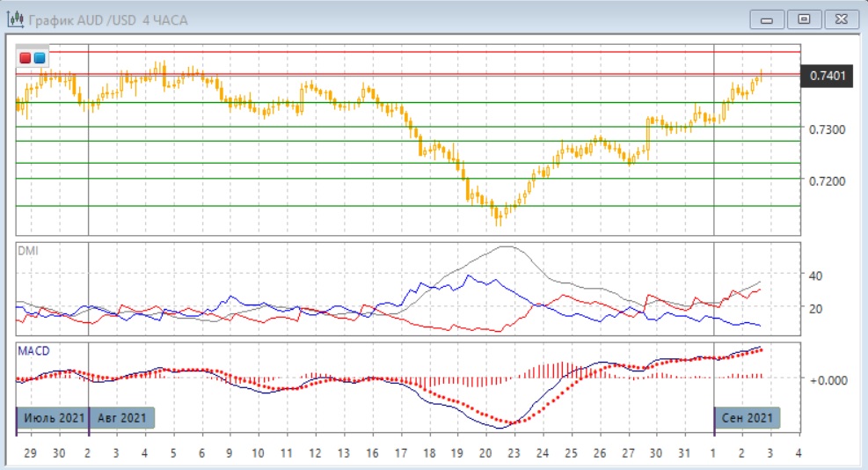
Task: Click the 0.7300 price axis label
Action: point(826,129)
